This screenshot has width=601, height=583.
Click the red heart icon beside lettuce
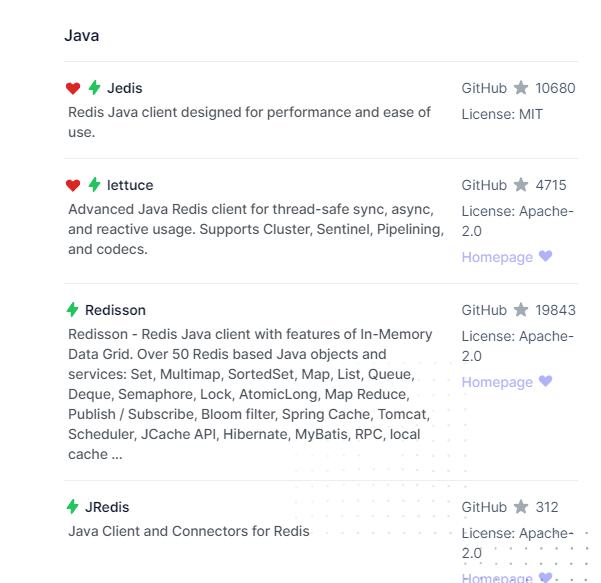[x=73, y=185]
